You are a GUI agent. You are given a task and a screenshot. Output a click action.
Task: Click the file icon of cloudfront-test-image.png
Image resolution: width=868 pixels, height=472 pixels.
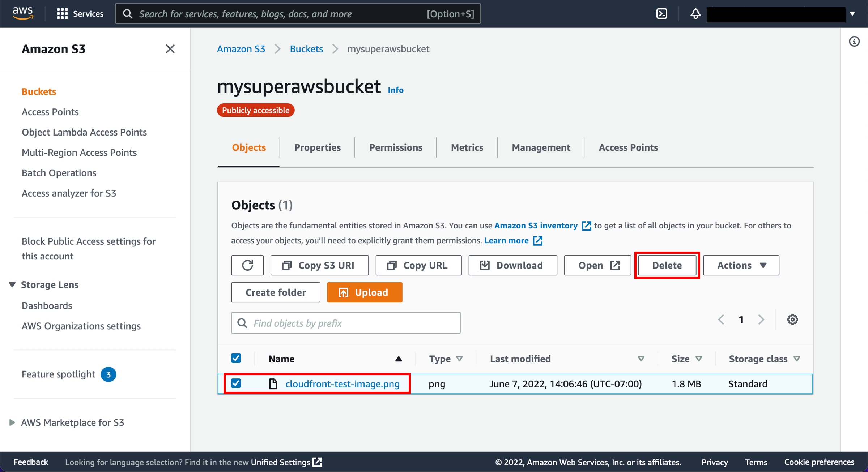coord(273,384)
